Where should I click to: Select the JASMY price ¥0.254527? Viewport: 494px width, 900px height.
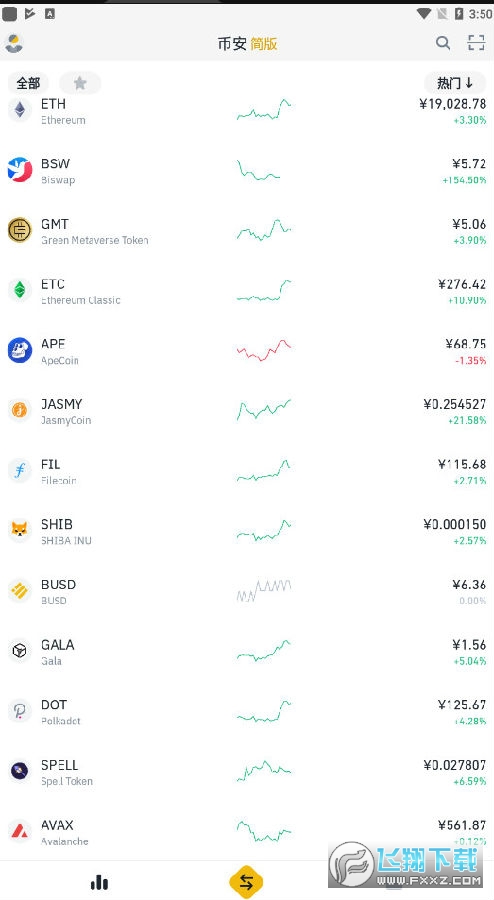click(454, 404)
